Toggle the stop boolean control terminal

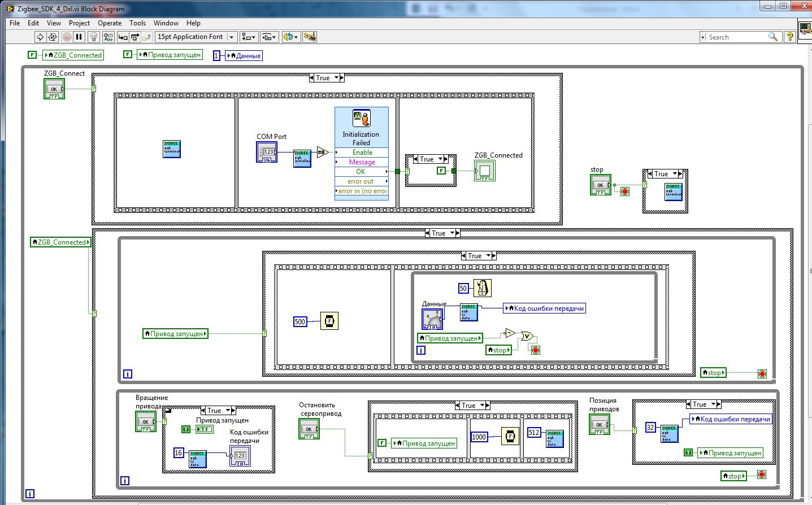pyautogui.click(x=601, y=185)
